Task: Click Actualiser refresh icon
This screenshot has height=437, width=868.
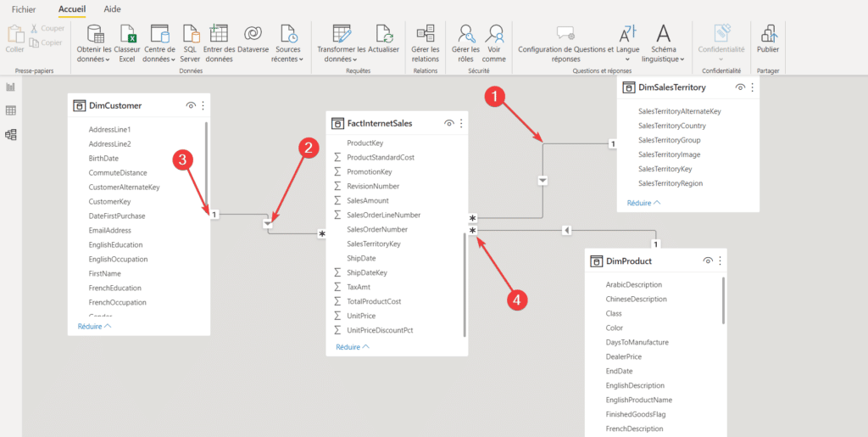Action: point(384,34)
